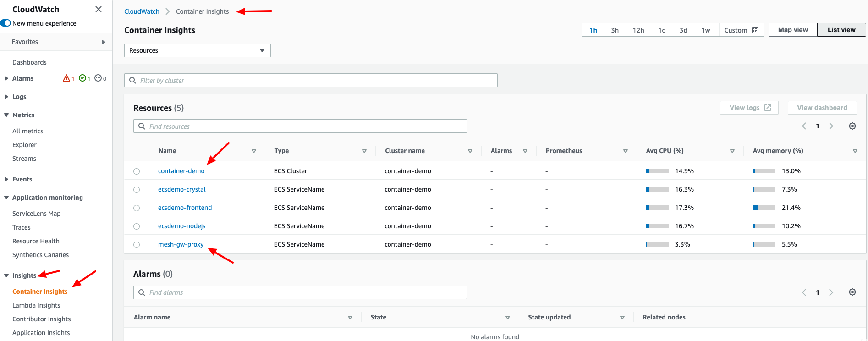Open Dashboards in the sidebar
This screenshot has width=868, height=341.
pyautogui.click(x=29, y=62)
